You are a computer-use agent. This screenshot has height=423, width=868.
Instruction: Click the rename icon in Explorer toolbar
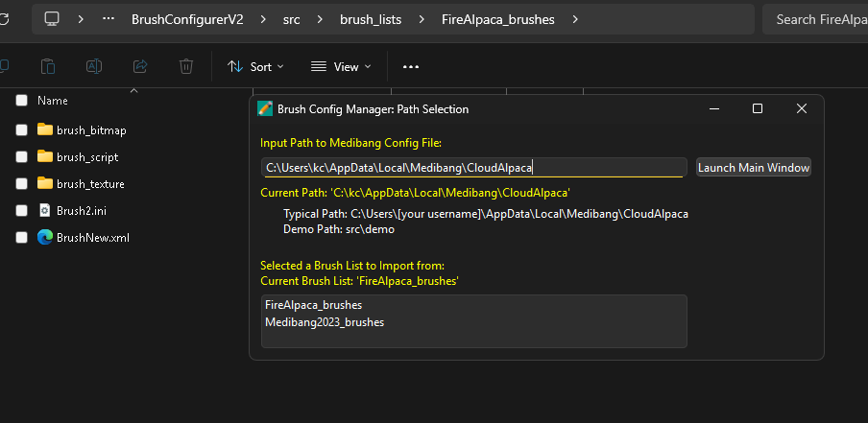(x=93, y=67)
